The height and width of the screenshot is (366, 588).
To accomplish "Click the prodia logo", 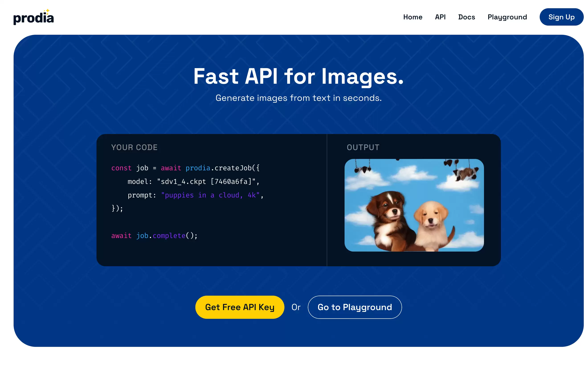I will [33, 17].
